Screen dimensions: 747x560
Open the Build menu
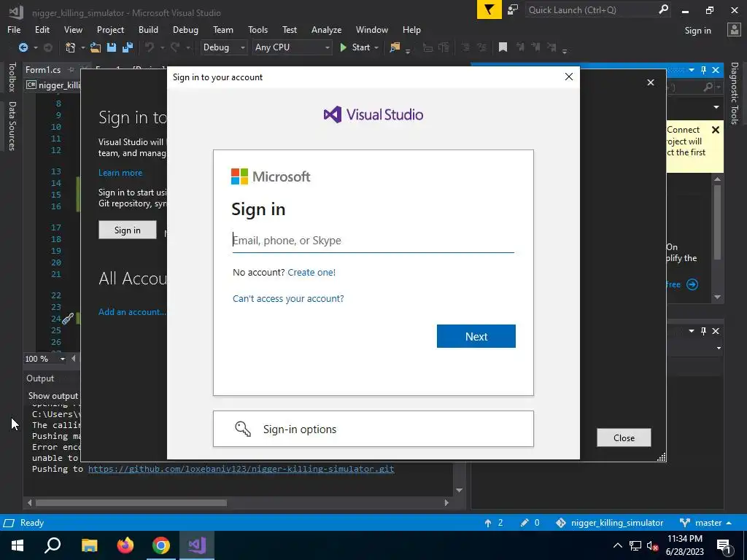click(148, 29)
